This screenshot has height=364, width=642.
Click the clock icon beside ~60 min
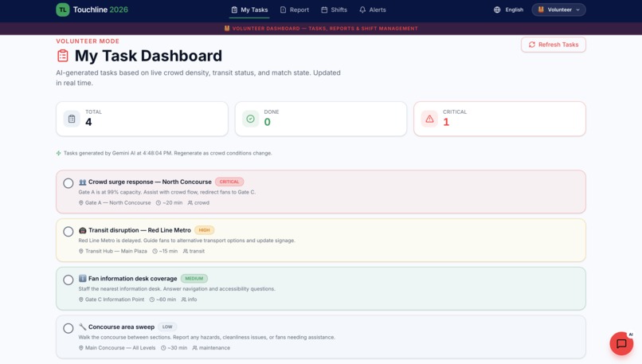pyautogui.click(x=152, y=299)
